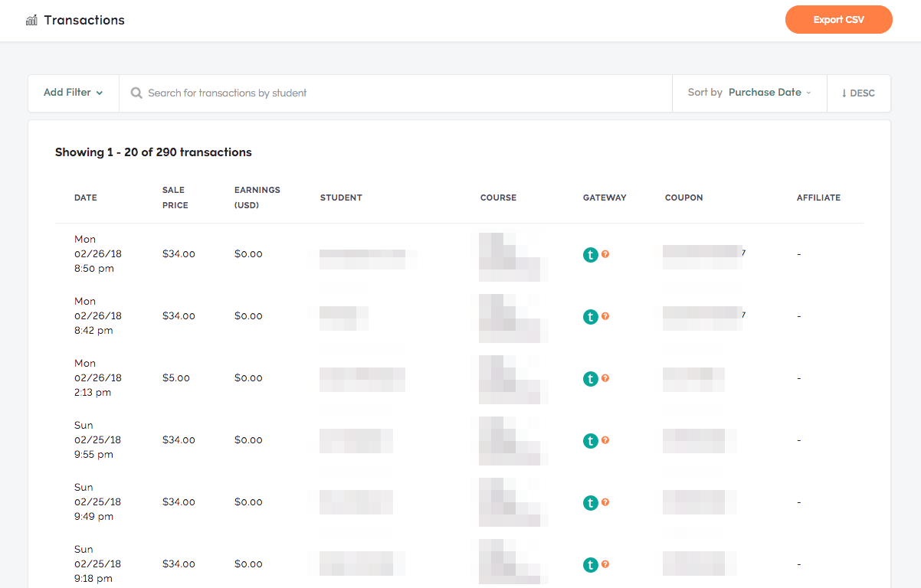This screenshot has height=588, width=921.
Task: Click orange help icon in 9:49 pm row
Action: 605,501
